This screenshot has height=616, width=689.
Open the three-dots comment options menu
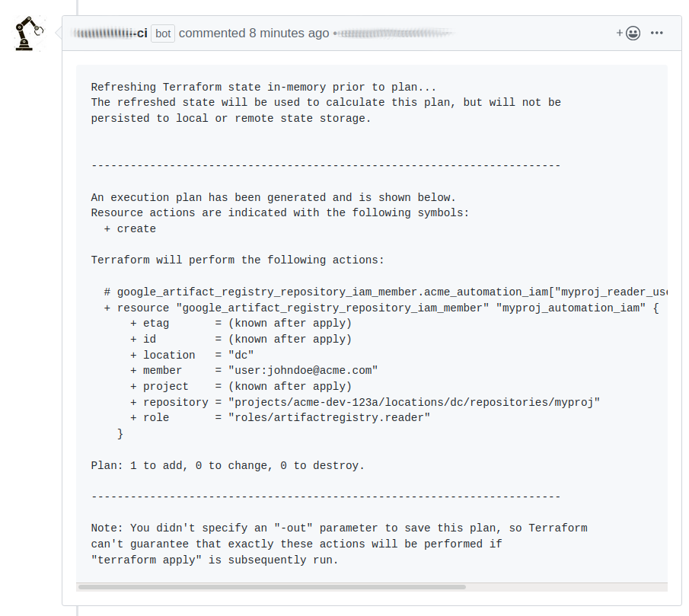tap(656, 33)
